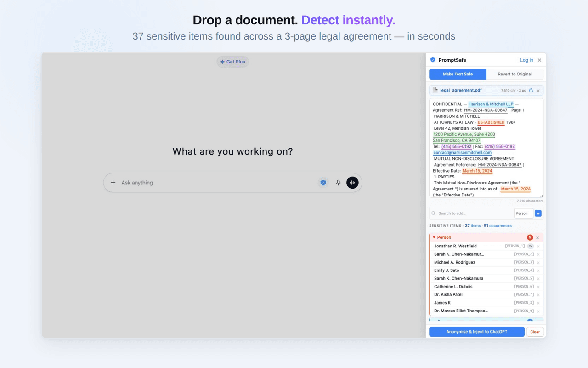Image resolution: width=588 pixels, height=368 pixels.
Task: Click the shield icon inside the chat input
Action: click(x=323, y=183)
